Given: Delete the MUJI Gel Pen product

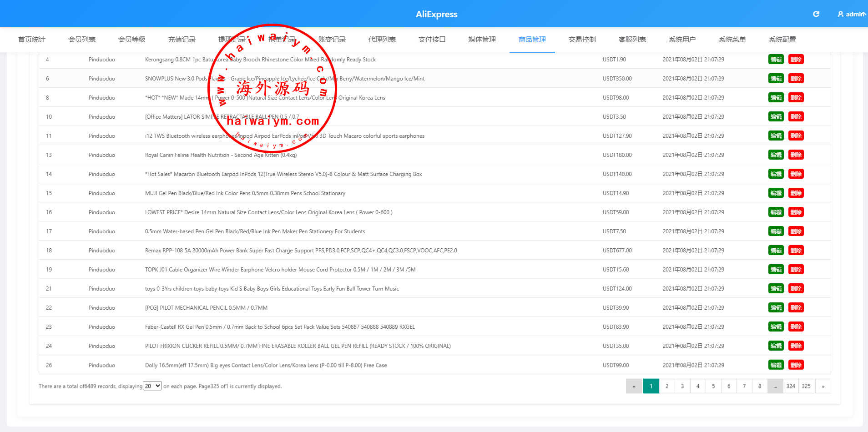Looking at the screenshot, I should tap(796, 193).
